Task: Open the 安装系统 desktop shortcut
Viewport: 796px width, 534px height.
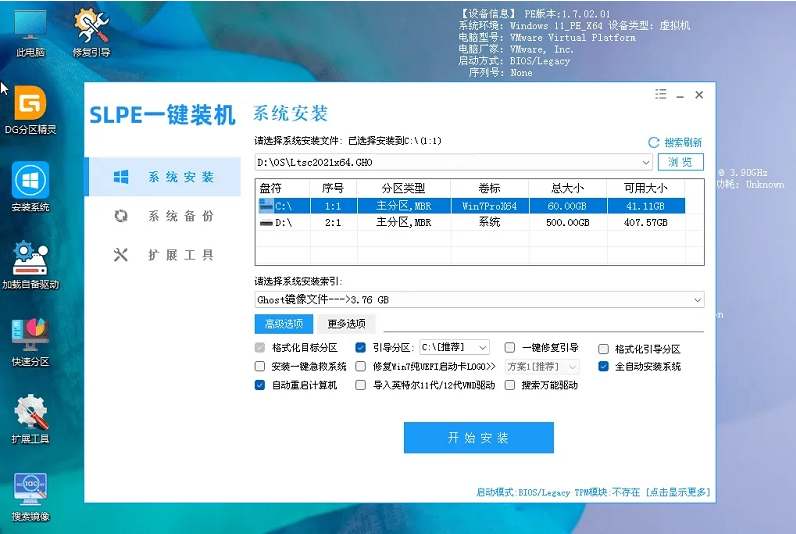Action: (30, 187)
